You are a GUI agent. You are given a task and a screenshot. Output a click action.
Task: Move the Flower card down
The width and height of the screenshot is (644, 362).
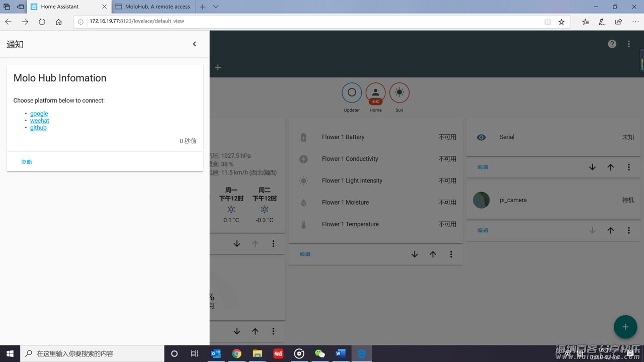[x=415, y=254]
